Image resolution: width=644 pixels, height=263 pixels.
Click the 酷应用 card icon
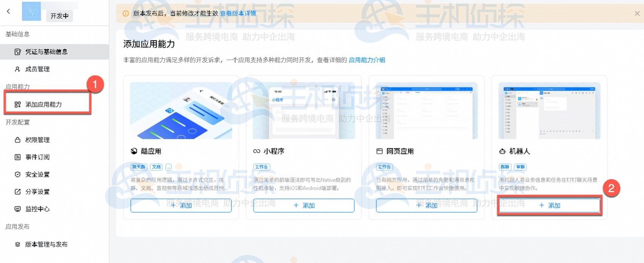134,151
